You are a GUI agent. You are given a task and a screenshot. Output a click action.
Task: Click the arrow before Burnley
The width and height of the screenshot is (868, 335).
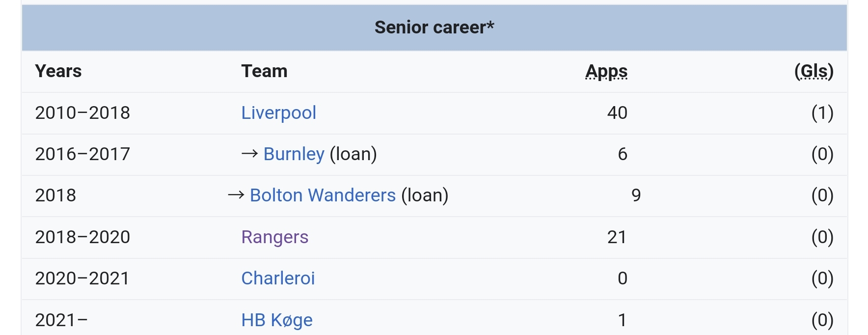[x=249, y=154]
